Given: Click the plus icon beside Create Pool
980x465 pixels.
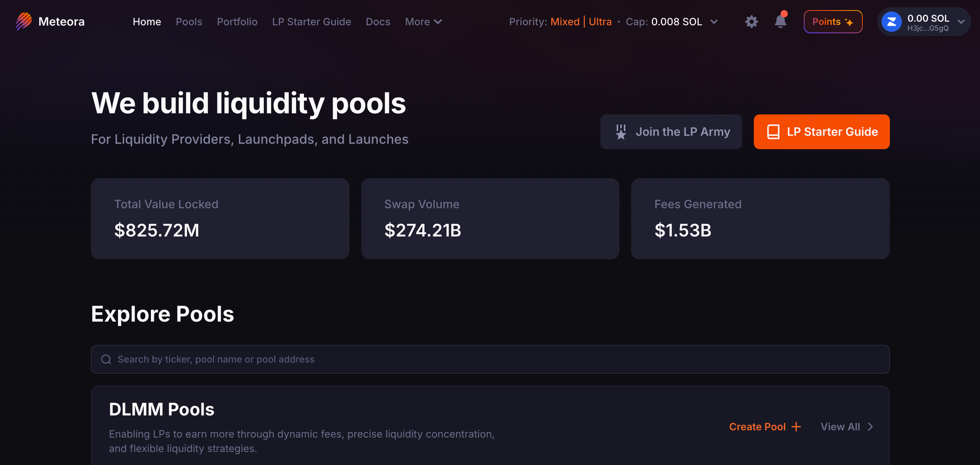Looking at the screenshot, I should [796, 427].
